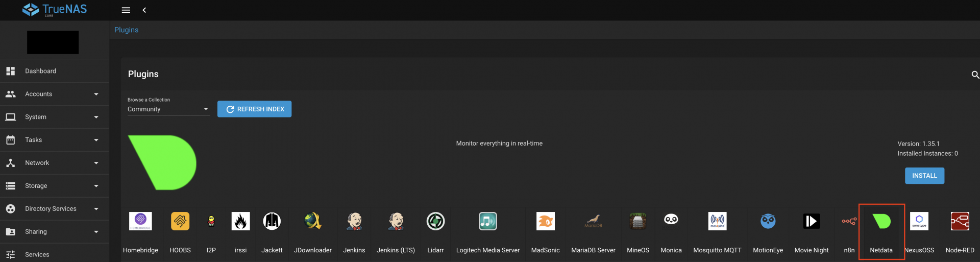The height and width of the screenshot is (262, 980).
Task: Pick the irssi flame icon
Action: pyautogui.click(x=241, y=221)
